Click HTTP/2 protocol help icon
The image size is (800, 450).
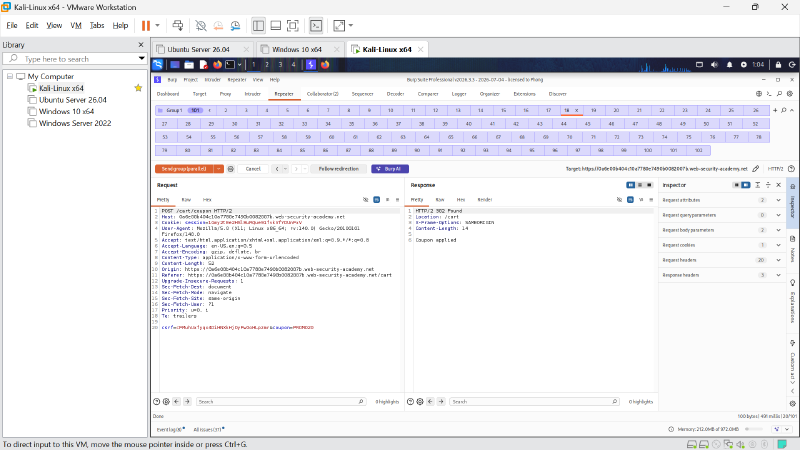pyautogui.click(x=791, y=169)
